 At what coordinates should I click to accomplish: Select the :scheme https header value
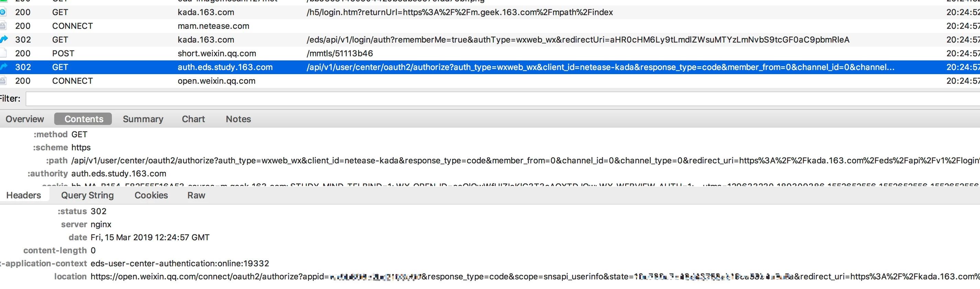point(81,147)
